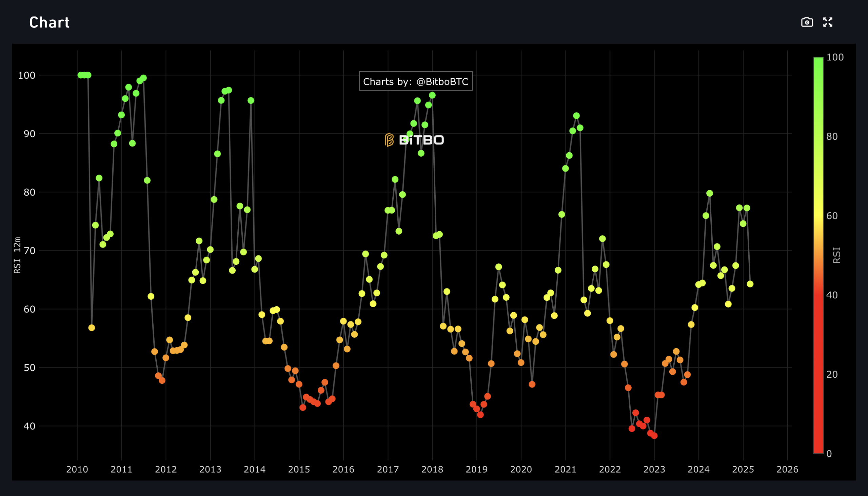Viewport: 868px width, 496px height.
Task: Click x-axis label 2017
Action: pos(388,470)
